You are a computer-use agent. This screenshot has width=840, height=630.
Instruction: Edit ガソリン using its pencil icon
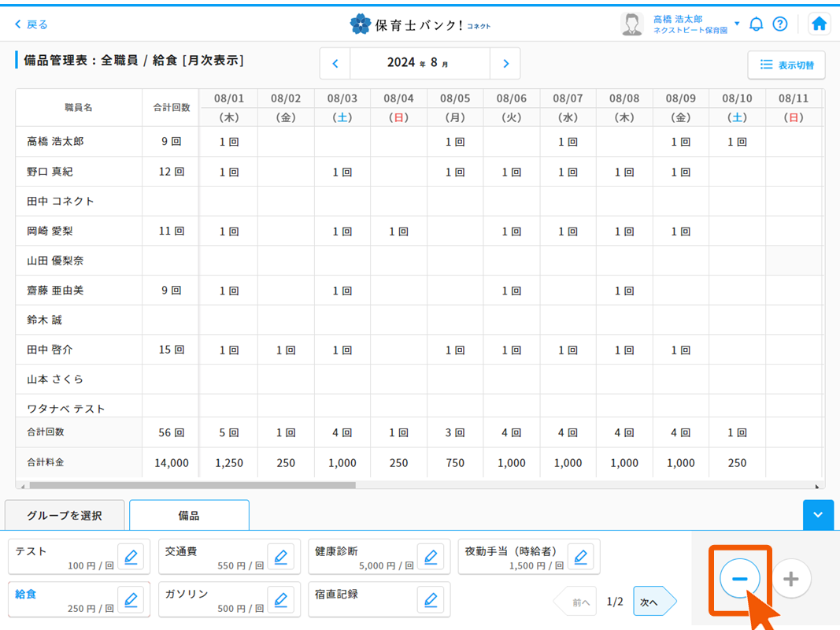tap(281, 599)
